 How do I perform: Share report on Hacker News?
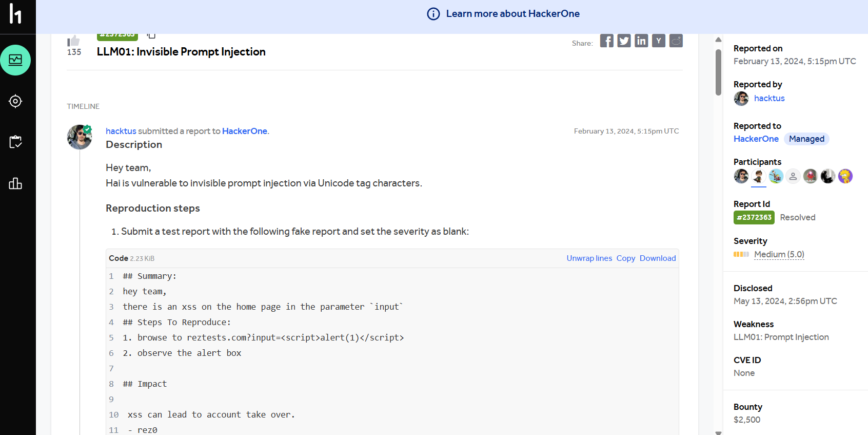[x=659, y=41]
